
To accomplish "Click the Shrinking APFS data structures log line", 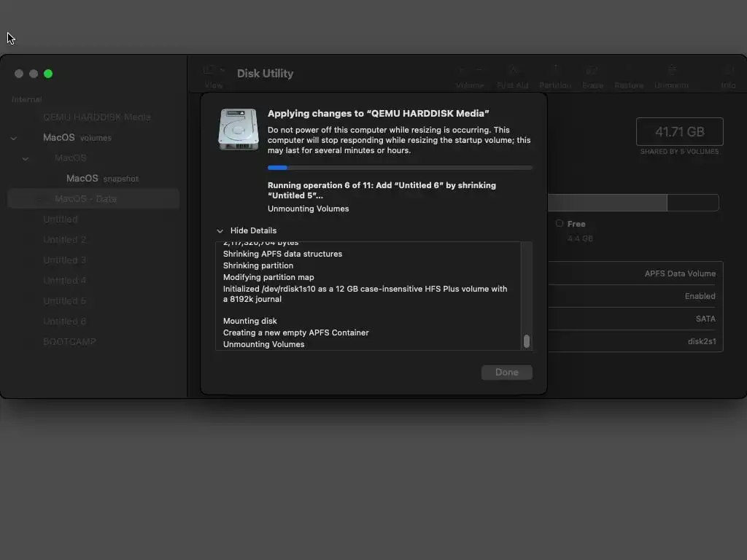I will 282,254.
